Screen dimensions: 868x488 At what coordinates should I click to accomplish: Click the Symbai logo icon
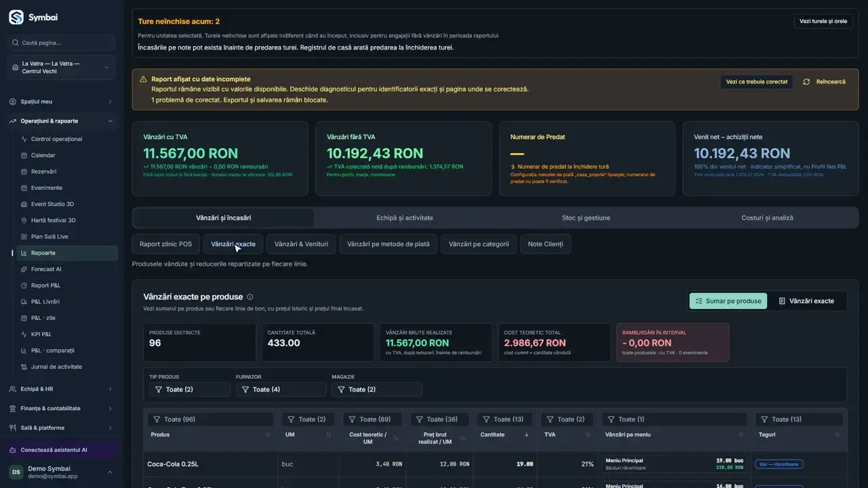point(16,18)
